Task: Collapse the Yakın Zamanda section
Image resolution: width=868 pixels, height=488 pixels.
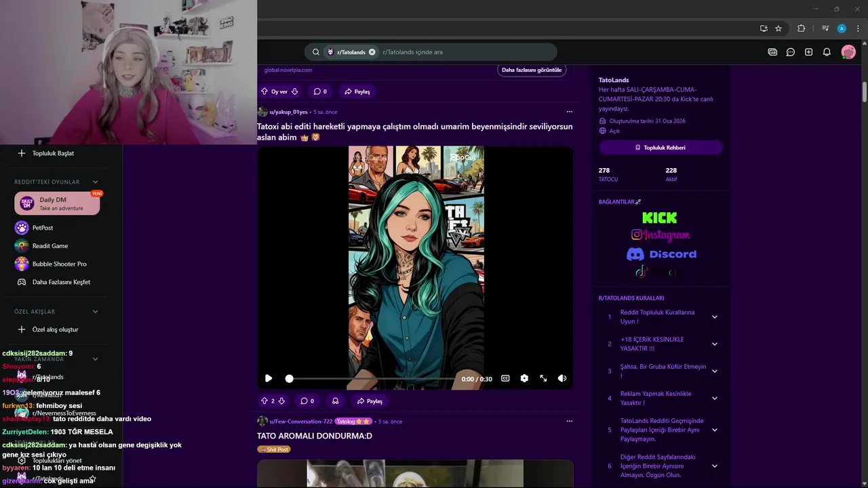Action: tap(95, 359)
